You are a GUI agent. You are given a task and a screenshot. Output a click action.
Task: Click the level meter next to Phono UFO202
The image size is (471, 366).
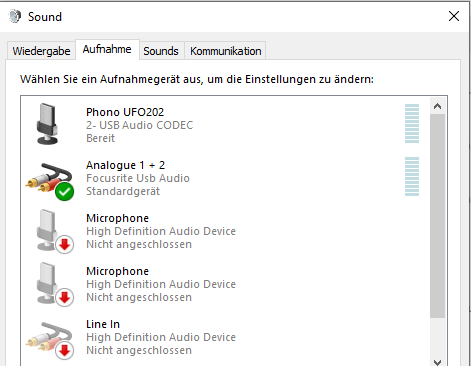(412, 123)
